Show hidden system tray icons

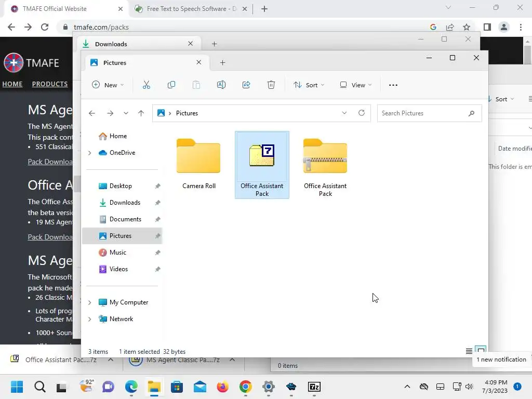pyautogui.click(x=407, y=387)
